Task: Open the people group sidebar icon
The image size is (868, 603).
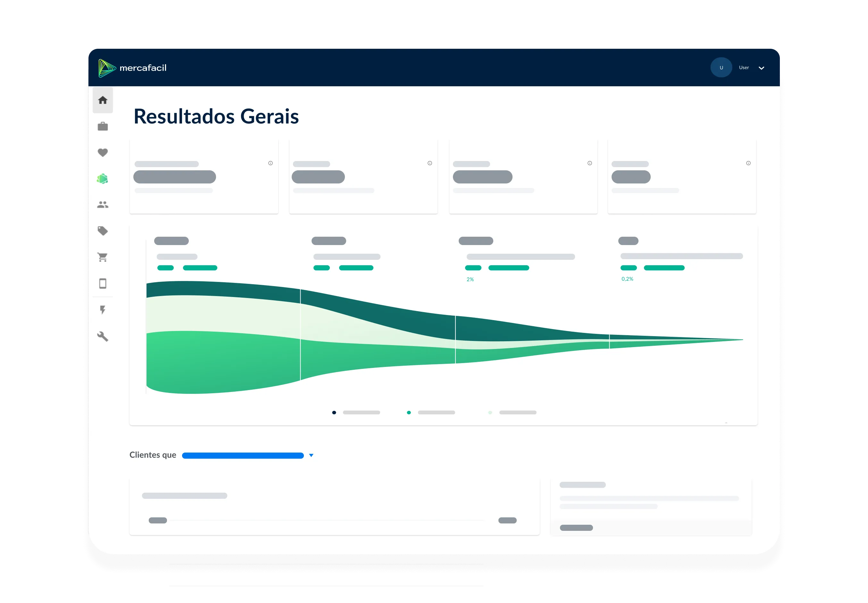Action: 103,205
